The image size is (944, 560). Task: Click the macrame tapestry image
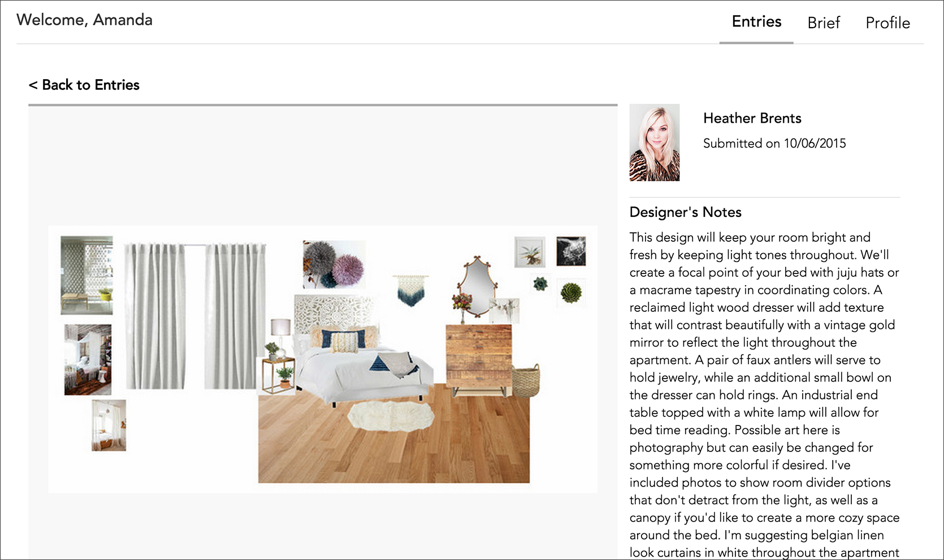[x=410, y=290]
